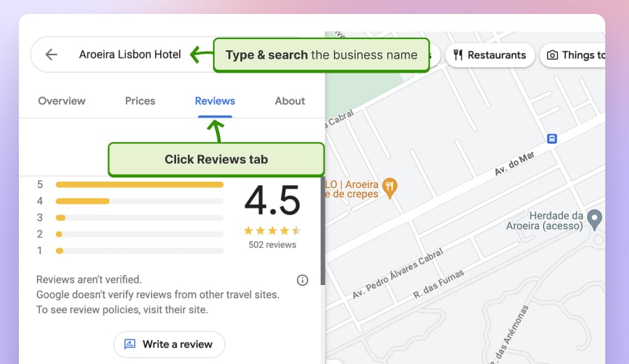
Task: Click the Aroeira Lisbon Hotel search field
Action: (130, 54)
